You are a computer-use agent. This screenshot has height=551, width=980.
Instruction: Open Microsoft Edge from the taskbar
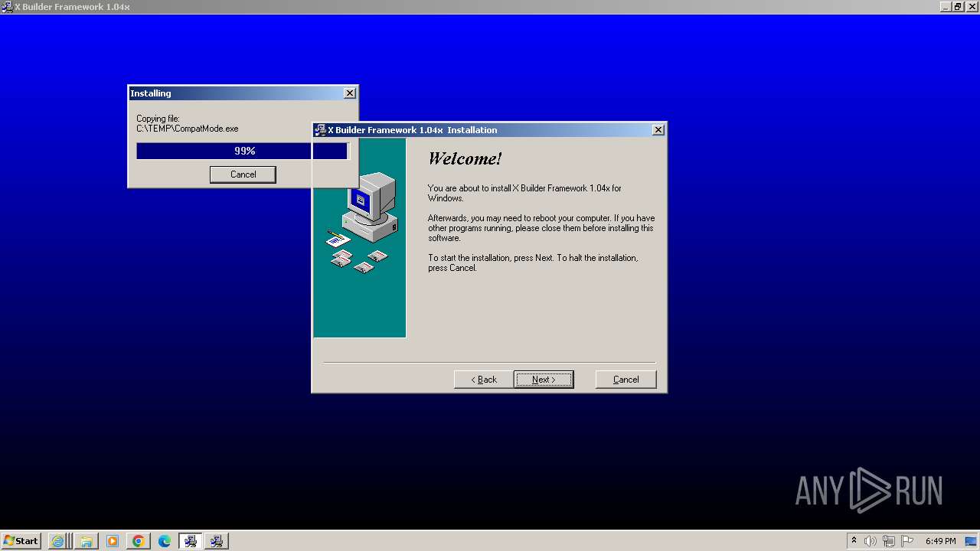click(165, 541)
